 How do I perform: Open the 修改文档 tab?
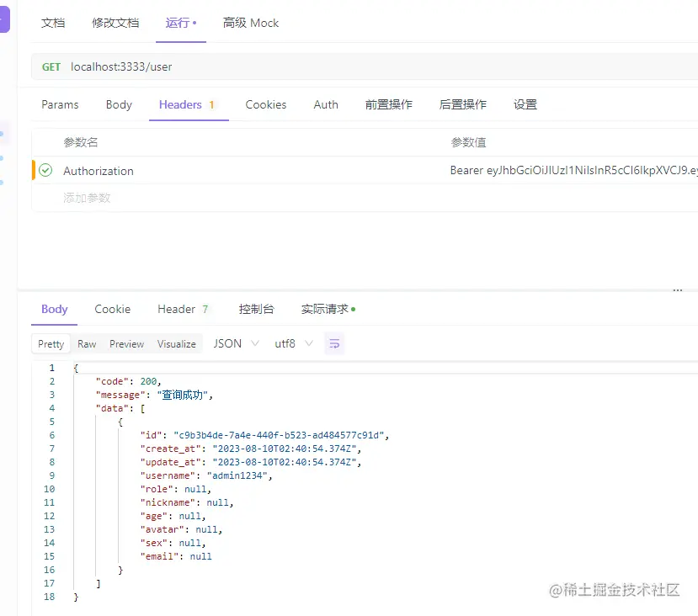point(115,23)
